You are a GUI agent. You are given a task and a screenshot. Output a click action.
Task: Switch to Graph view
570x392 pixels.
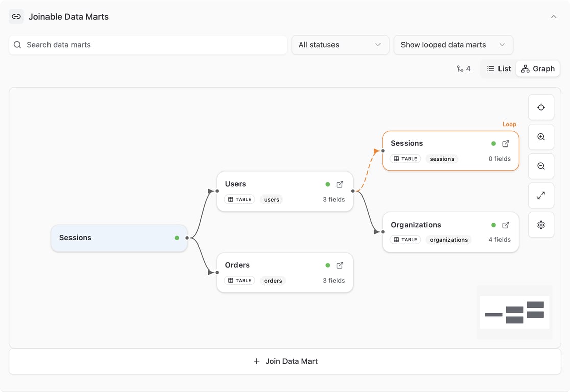(538, 69)
